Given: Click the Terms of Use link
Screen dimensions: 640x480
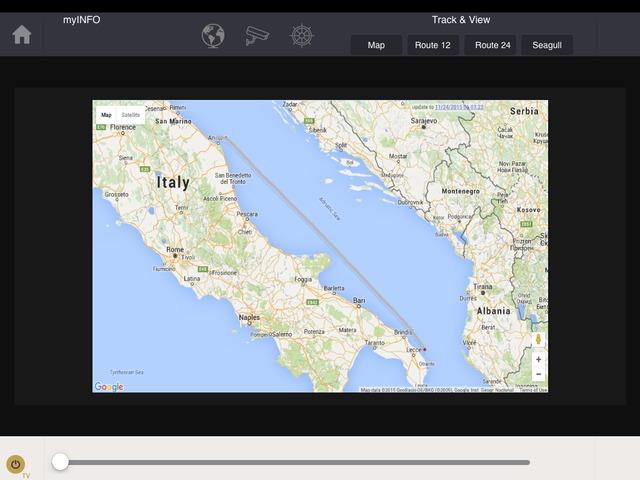Looking at the screenshot, I should tap(533, 389).
